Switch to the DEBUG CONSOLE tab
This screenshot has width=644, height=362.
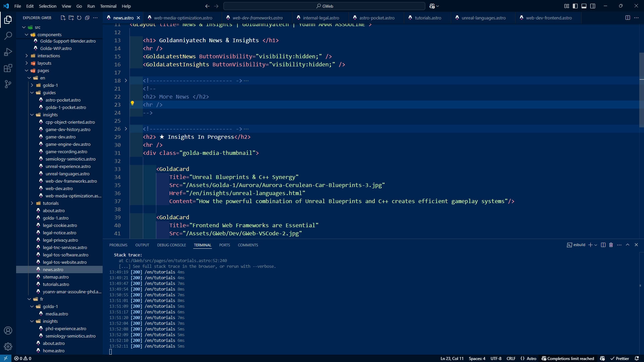point(171,245)
